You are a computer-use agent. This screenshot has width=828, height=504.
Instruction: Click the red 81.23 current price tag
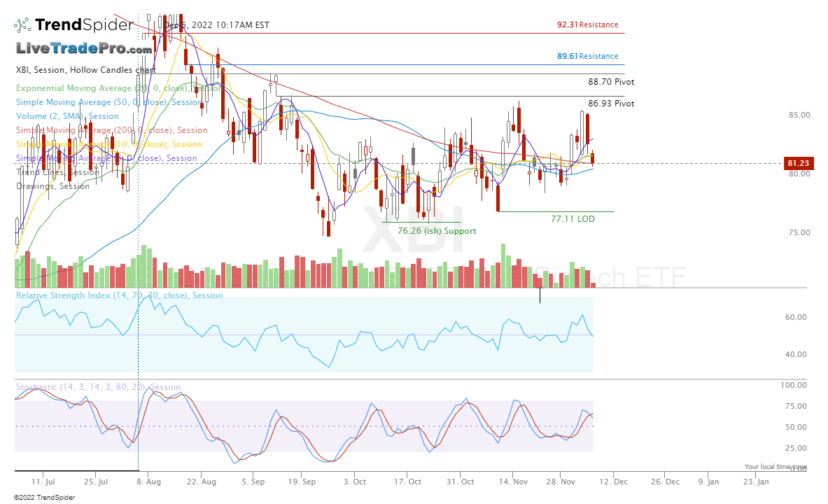pyautogui.click(x=800, y=162)
